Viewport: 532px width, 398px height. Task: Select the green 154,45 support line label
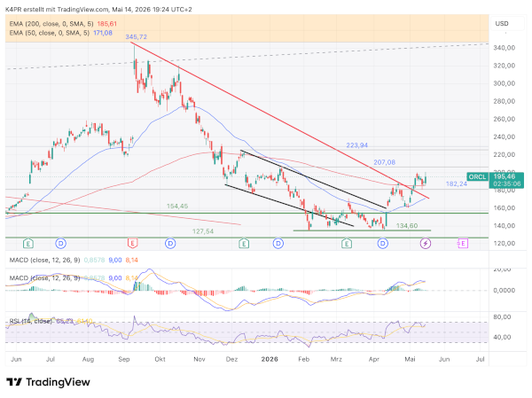[177, 206]
